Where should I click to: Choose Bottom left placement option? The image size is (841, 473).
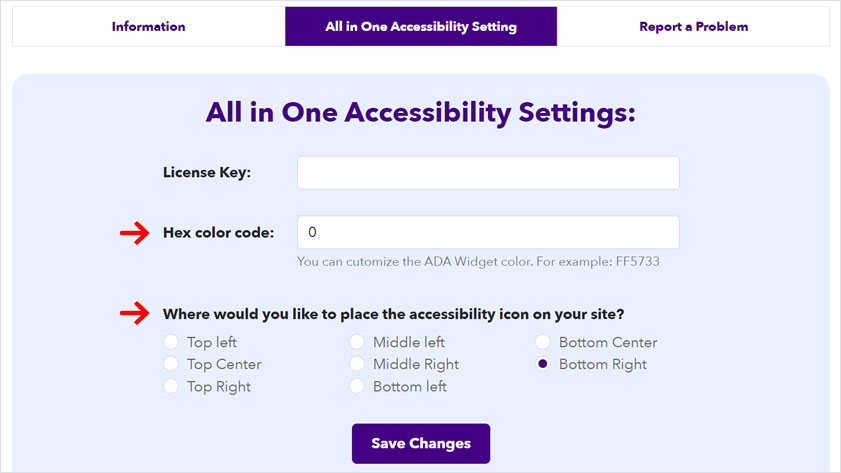pos(357,387)
